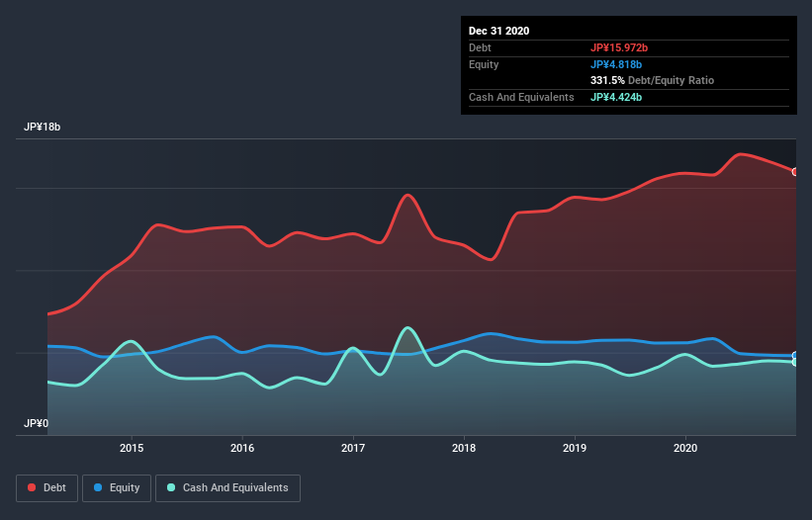Click the JP¥0 y-axis label
812x520 pixels.
click(37, 423)
